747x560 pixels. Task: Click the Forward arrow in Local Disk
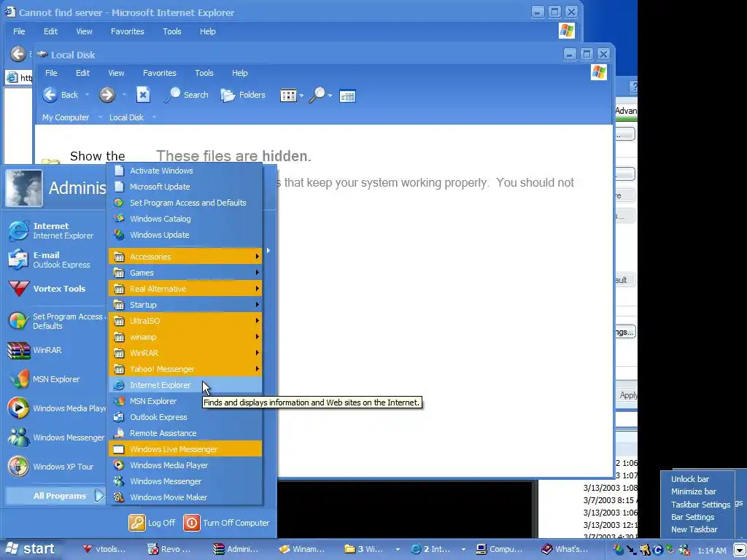pos(107,96)
